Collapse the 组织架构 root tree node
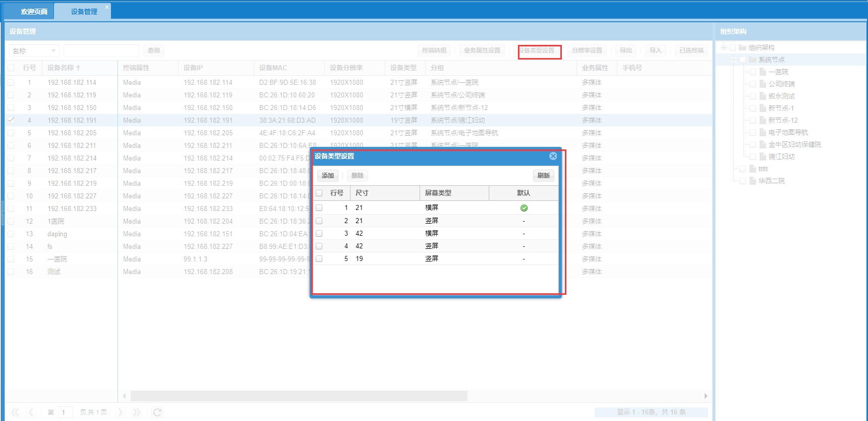This screenshot has width=868, height=421. point(724,47)
